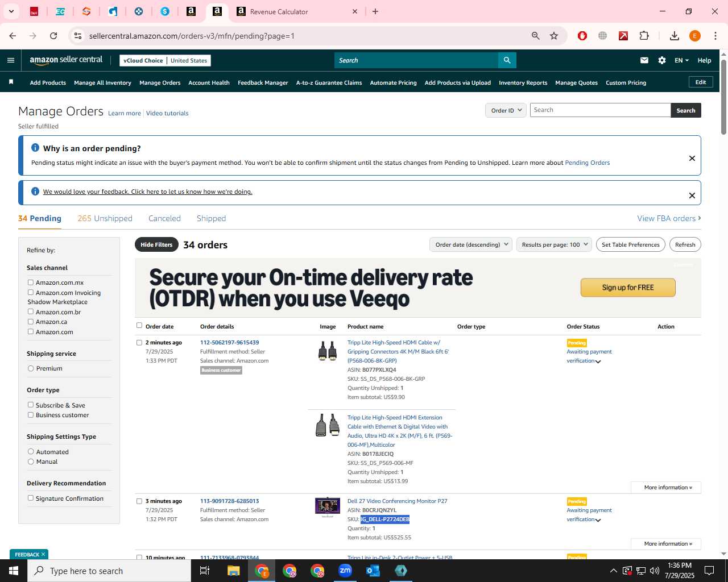Check the Amazon.com.br filter
The image size is (728, 582).
[31, 311]
